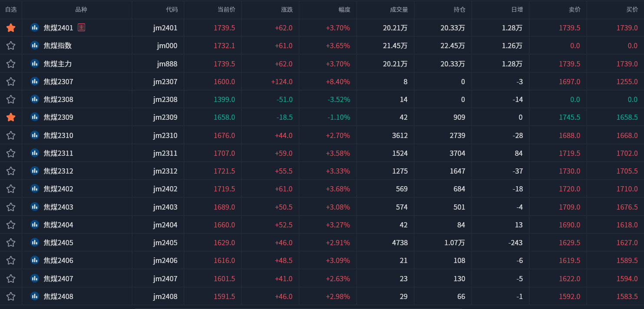Click the 幅度 column header
The image size is (644, 309).
(x=344, y=10)
